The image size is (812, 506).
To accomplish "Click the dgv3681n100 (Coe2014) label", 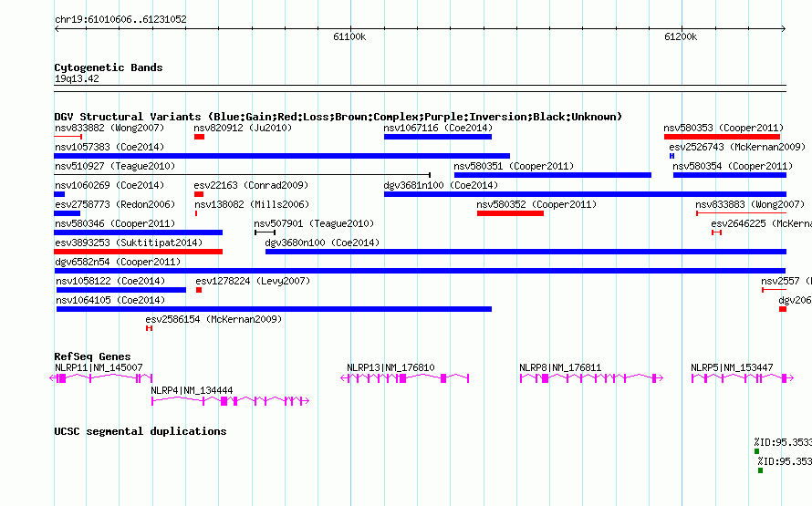I will (x=441, y=185).
